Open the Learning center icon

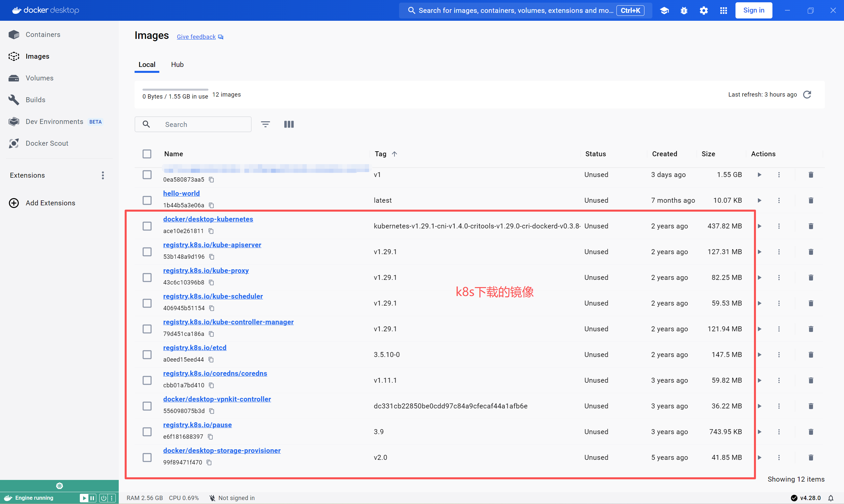click(664, 11)
